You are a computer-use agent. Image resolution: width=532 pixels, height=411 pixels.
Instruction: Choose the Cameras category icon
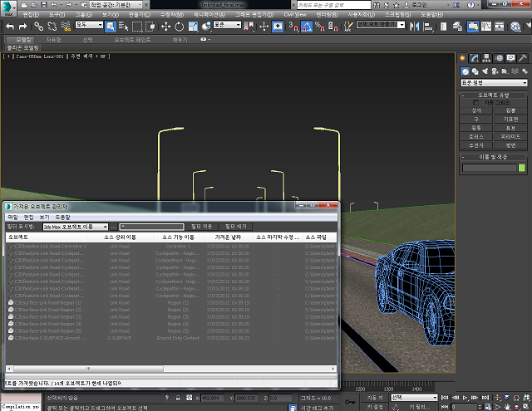(495, 71)
